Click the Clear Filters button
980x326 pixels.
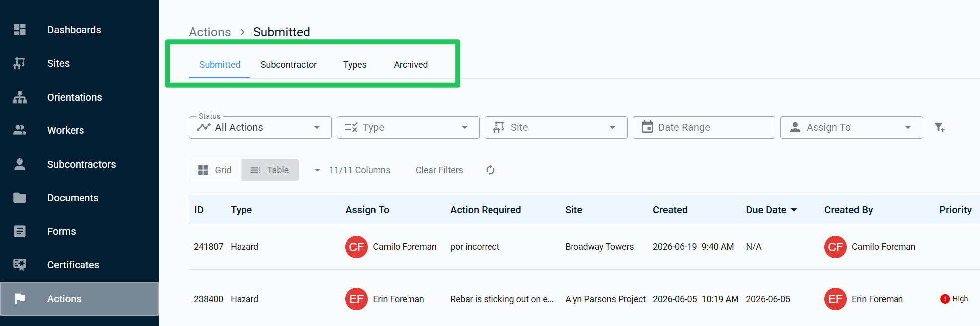pos(439,170)
